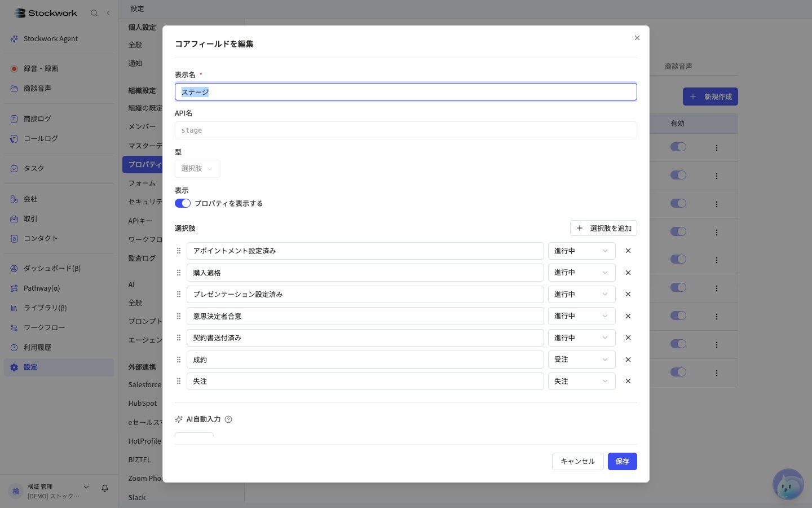
Task: Open 録音・録画 recording item
Action: pos(59,68)
